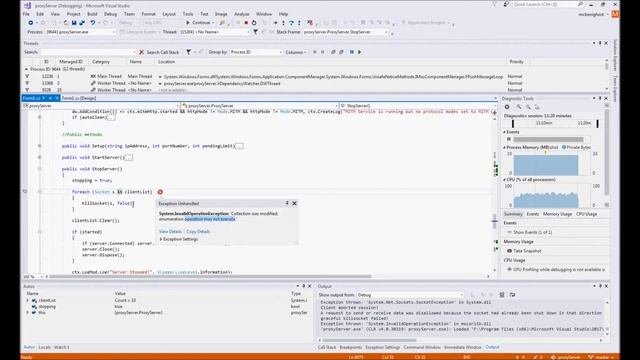The image size is (640, 360).
Task: Open the Debug menu
Action: pos(110,14)
